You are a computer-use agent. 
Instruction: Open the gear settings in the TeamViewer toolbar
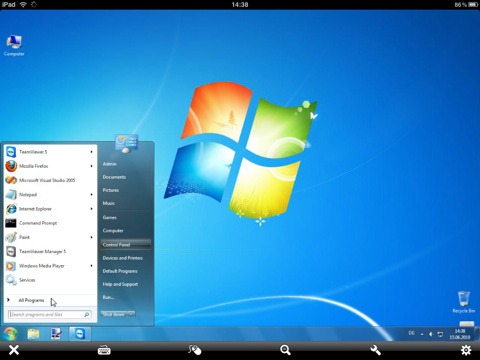[x=466, y=350]
